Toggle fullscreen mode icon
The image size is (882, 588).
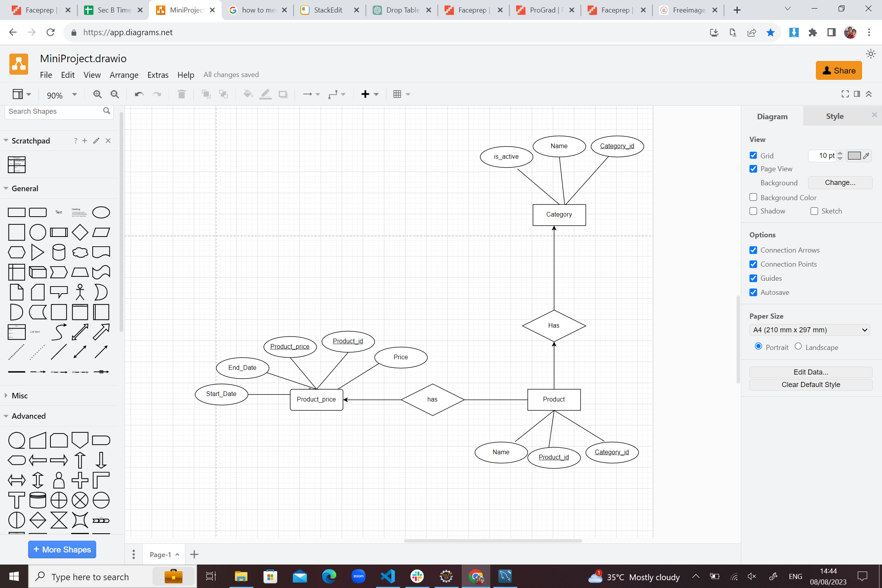(x=845, y=94)
